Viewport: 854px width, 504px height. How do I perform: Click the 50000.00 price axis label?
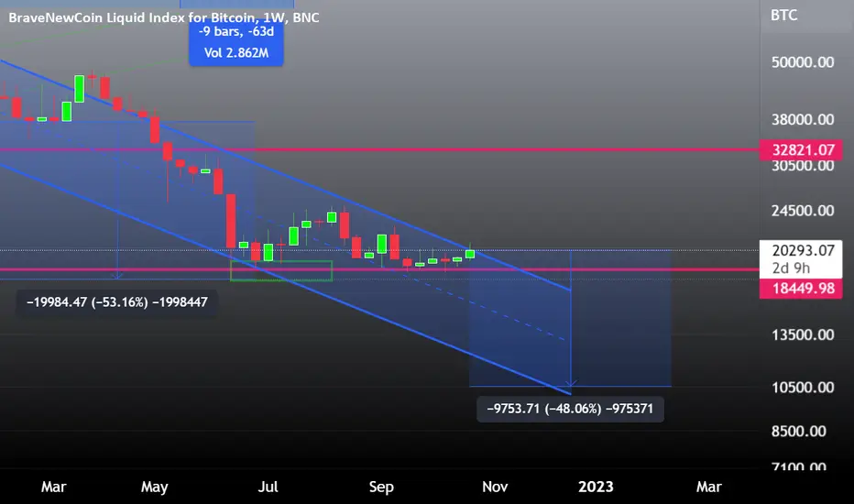803,62
